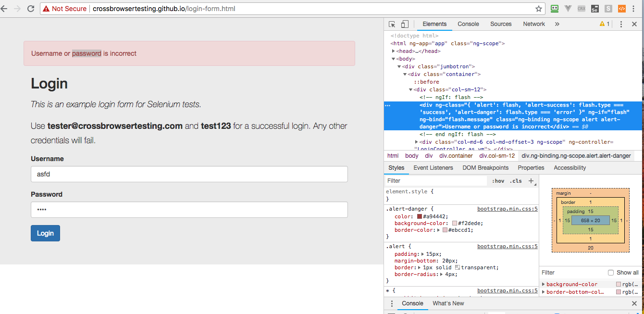Focus the Password input field
The width and height of the screenshot is (644, 314).
(x=189, y=210)
